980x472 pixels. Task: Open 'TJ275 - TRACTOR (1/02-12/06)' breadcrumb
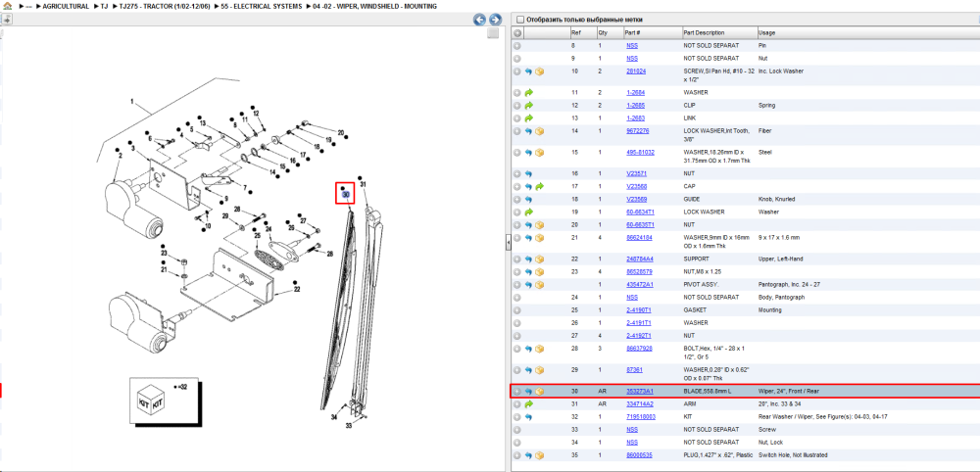pyautogui.click(x=165, y=6)
